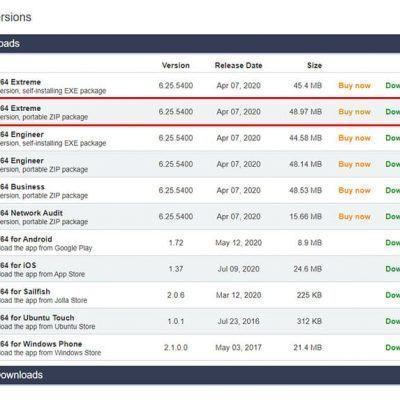Open the download link for the Sailfish app

tap(393, 295)
